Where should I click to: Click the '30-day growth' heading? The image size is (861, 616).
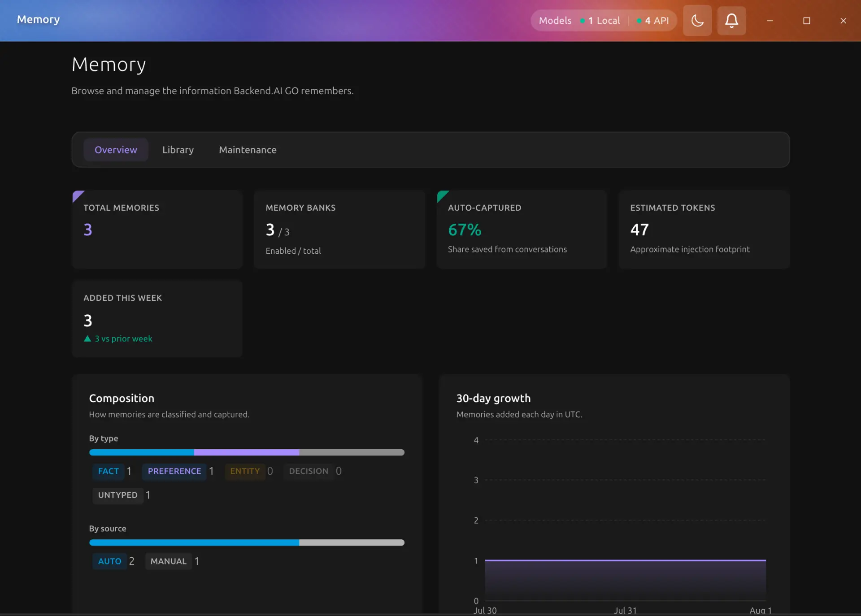[493, 398]
